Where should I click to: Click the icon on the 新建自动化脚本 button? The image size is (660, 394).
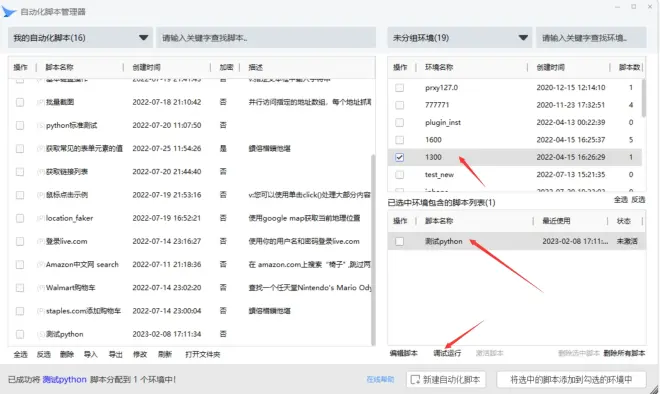point(415,380)
